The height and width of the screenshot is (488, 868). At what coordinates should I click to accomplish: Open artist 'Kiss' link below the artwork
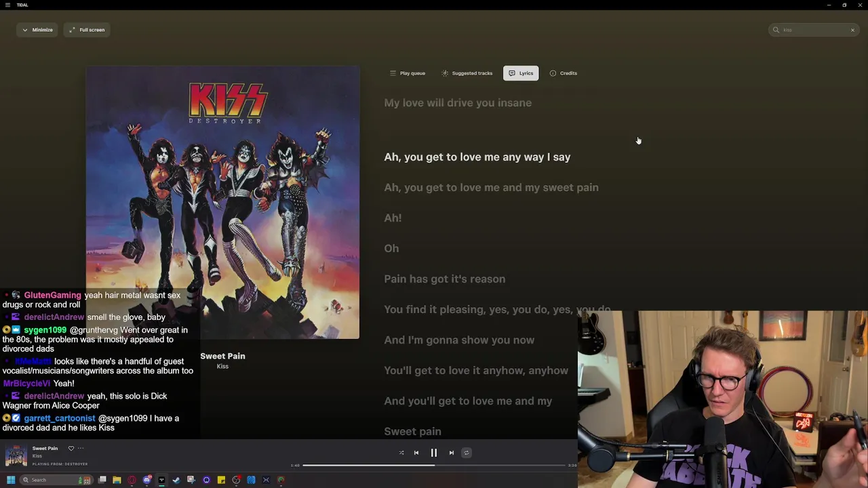click(222, 367)
